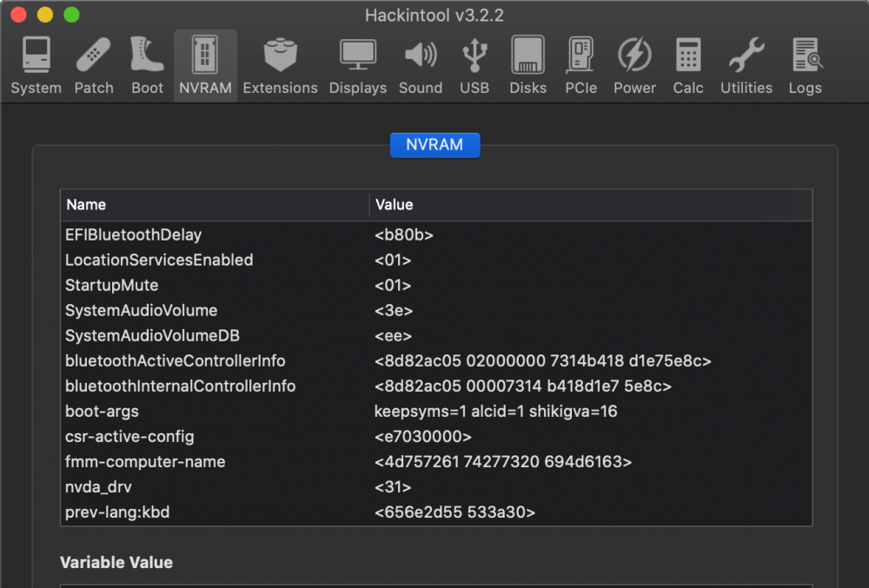Select the boot-args variable
869x588 pixels.
pyautogui.click(x=436, y=412)
